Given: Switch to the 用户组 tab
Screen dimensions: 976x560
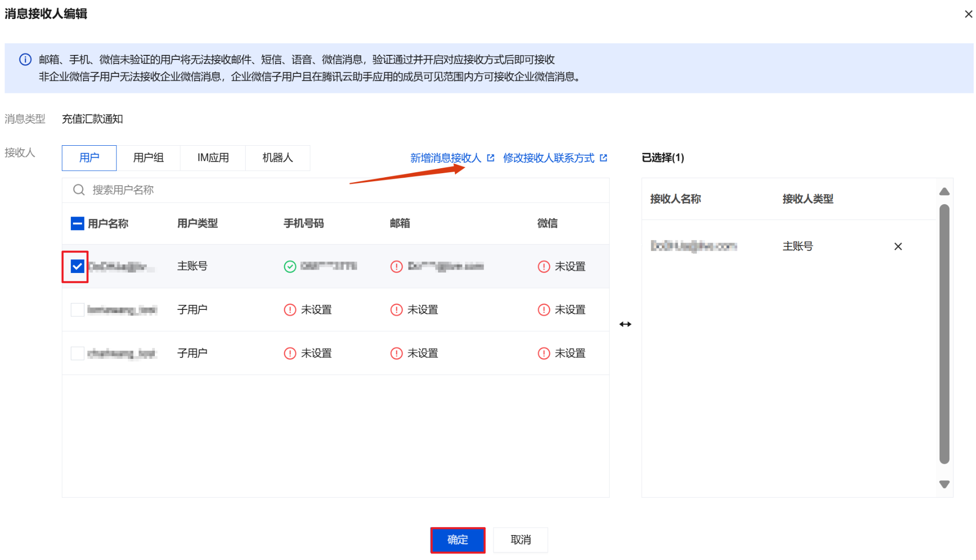Looking at the screenshot, I should pos(148,158).
